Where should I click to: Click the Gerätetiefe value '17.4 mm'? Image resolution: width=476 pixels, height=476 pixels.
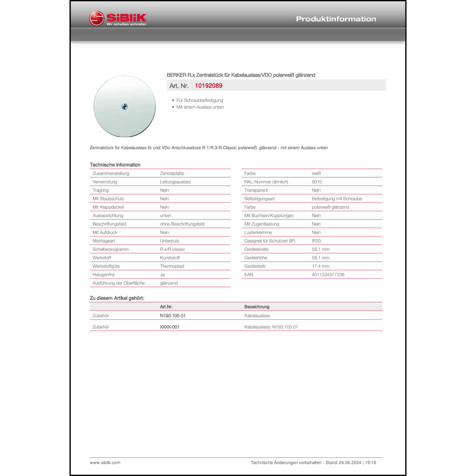[x=321, y=266]
